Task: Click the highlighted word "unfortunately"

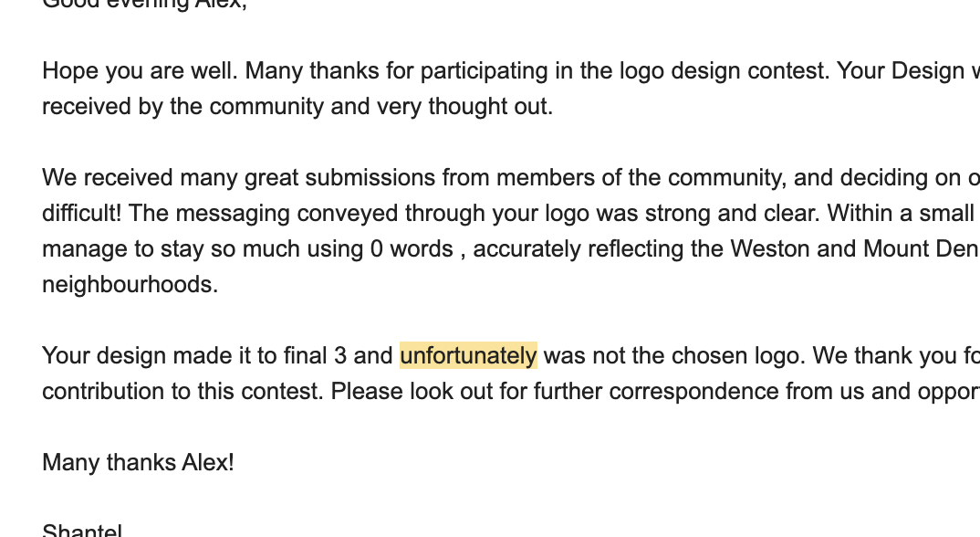Action: tap(468, 355)
